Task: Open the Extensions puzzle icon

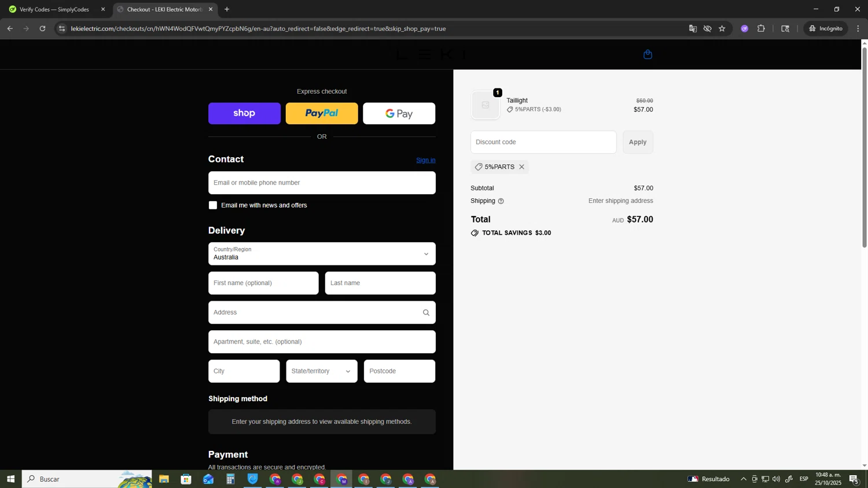Action: (761, 28)
